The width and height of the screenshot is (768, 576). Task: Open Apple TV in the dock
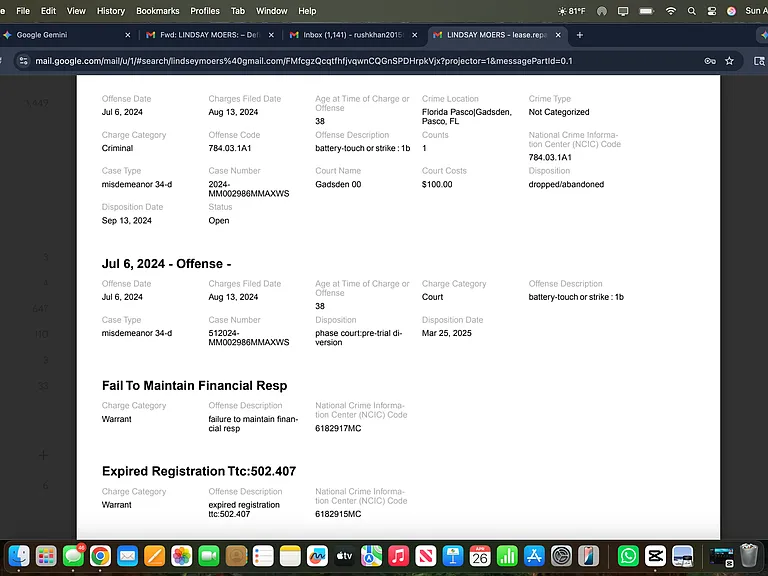pyautogui.click(x=344, y=556)
